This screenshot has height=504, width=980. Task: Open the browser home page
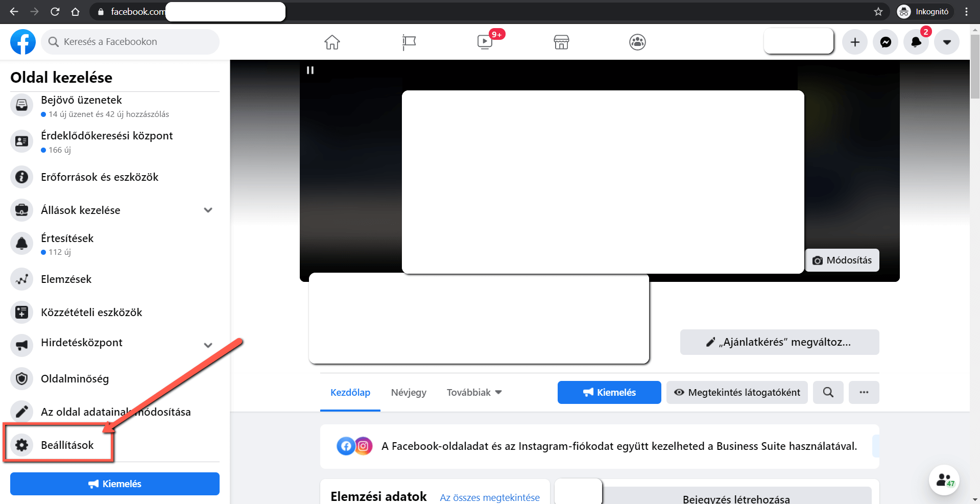[75, 11]
